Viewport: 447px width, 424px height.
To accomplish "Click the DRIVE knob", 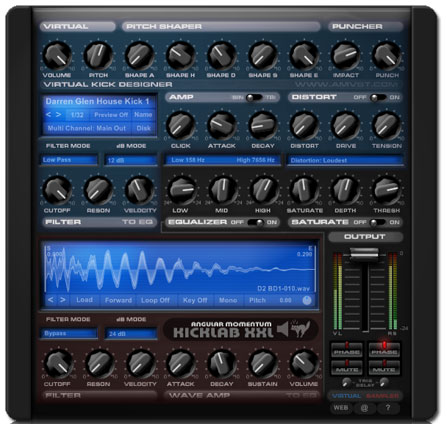I will click(345, 126).
